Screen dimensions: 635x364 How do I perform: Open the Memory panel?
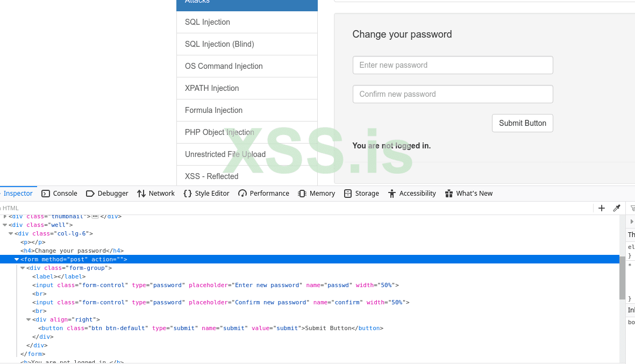coord(317,194)
